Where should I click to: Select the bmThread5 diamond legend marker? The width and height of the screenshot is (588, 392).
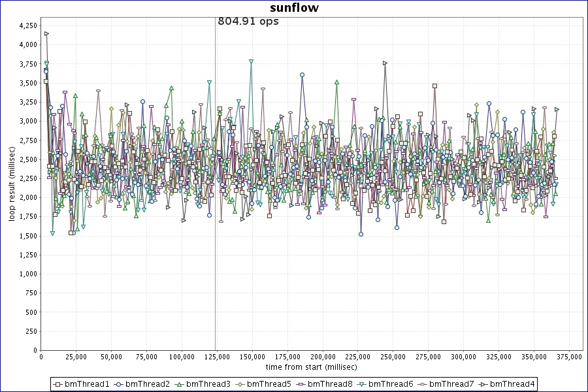240,384
